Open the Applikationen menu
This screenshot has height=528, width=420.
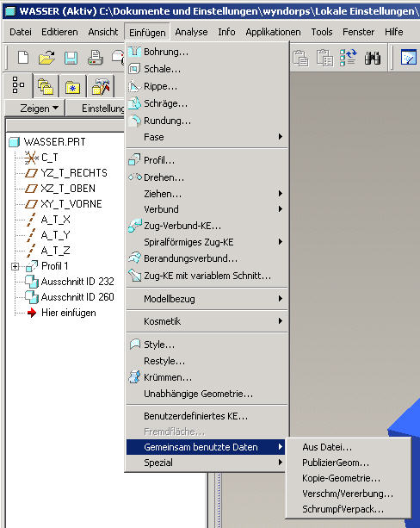pos(273,32)
